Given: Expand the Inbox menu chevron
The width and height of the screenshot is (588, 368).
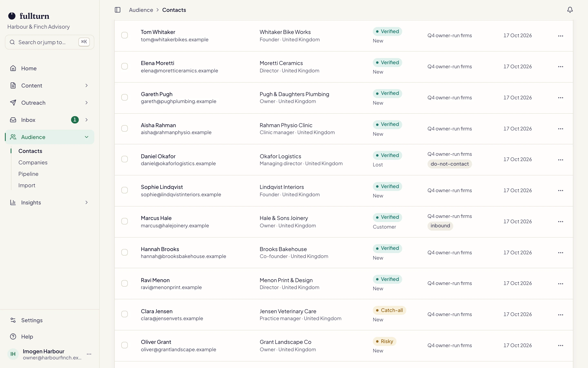Looking at the screenshot, I should (87, 120).
